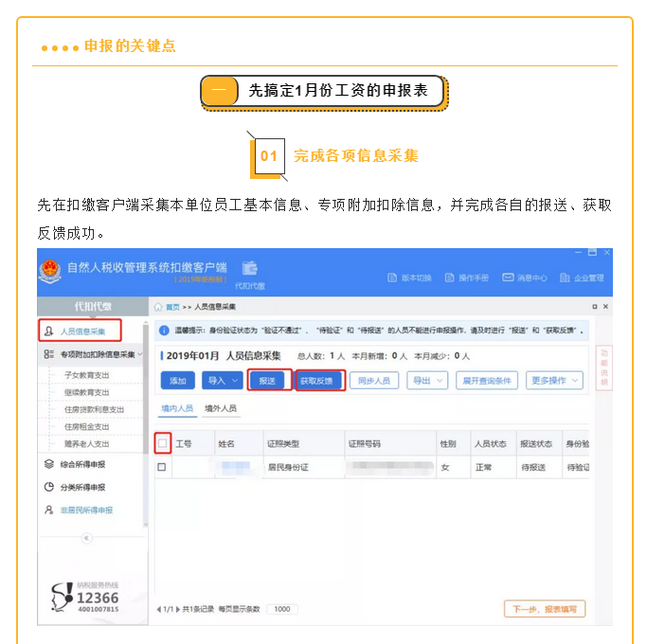
Task: Click 下一步,报表填写 button
Action: [545, 609]
